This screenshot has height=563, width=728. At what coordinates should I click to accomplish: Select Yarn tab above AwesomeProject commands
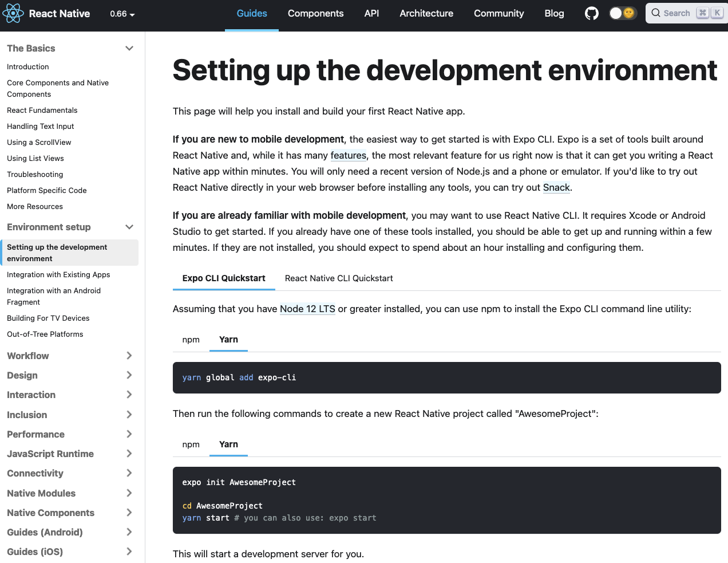pos(228,444)
